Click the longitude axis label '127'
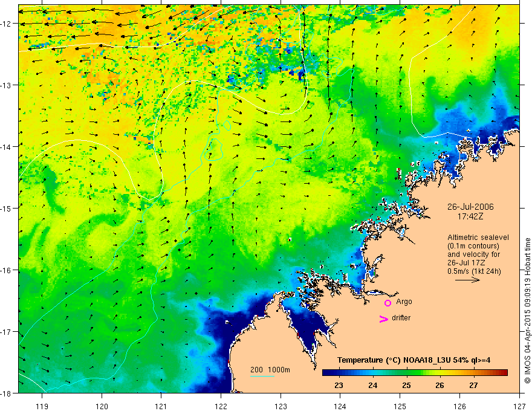Screen dimensions: 532x411 519,407
